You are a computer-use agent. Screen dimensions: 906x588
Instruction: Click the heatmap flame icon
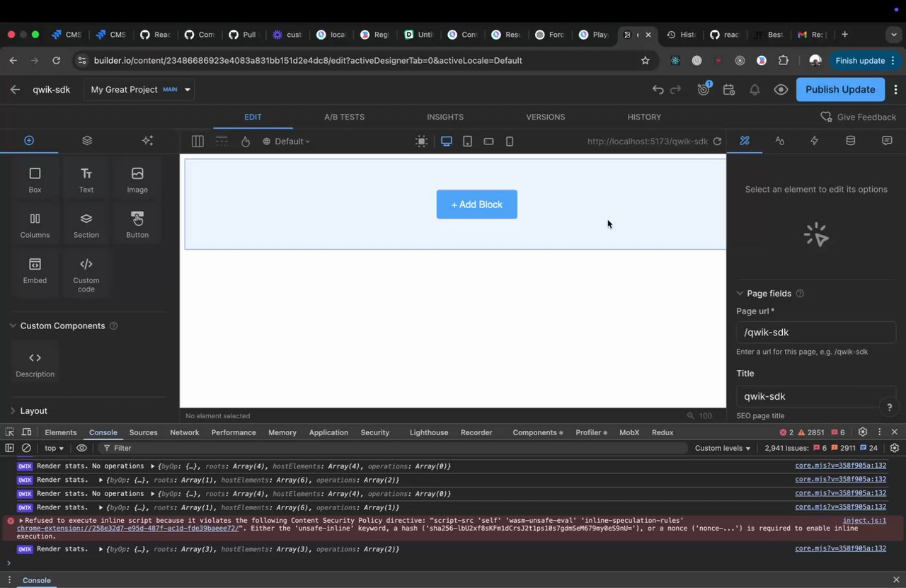click(x=246, y=142)
